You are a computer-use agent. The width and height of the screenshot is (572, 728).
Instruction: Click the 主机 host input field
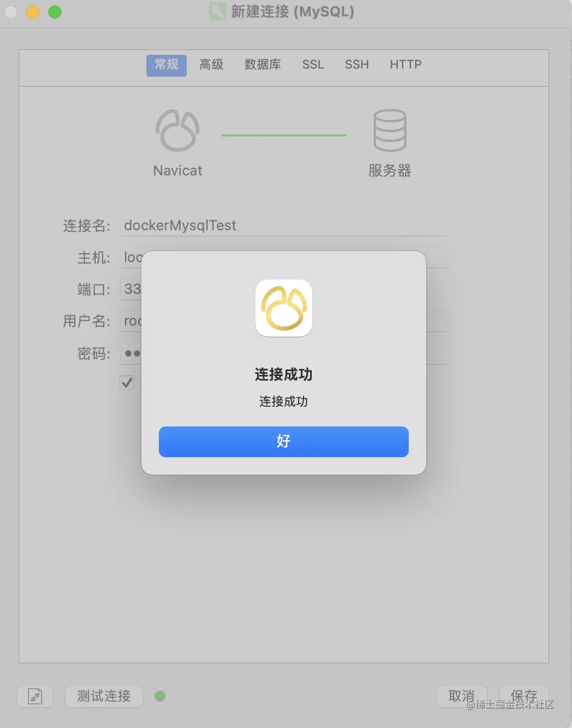(283, 257)
